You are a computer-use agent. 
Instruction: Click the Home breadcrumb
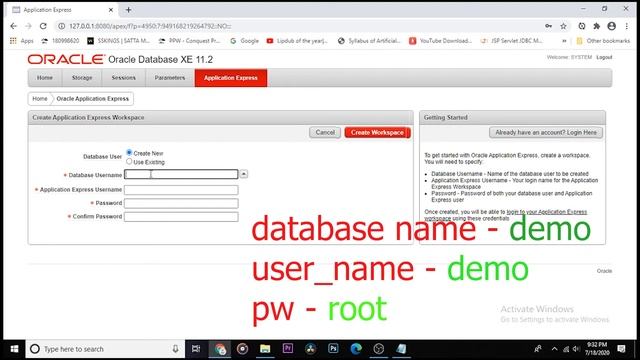(x=40, y=99)
